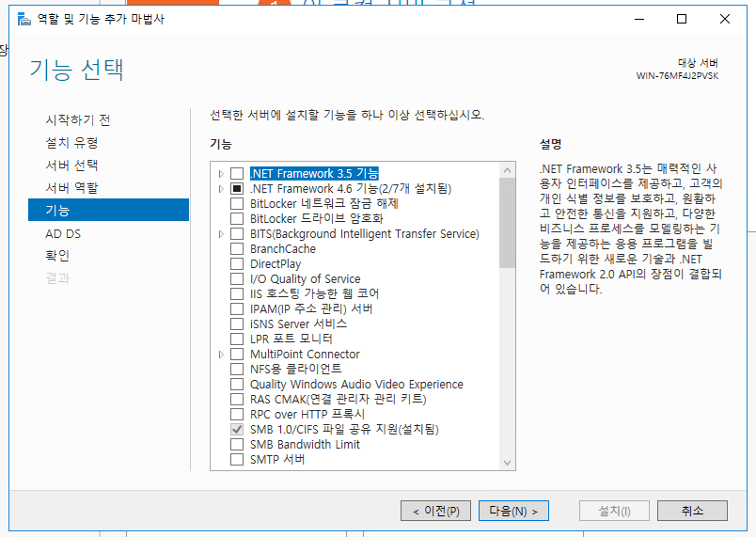This screenshot has height=537, width=756.
Task: Select the iSNS Server 서비스 row label
Action: tap(298, 324)
